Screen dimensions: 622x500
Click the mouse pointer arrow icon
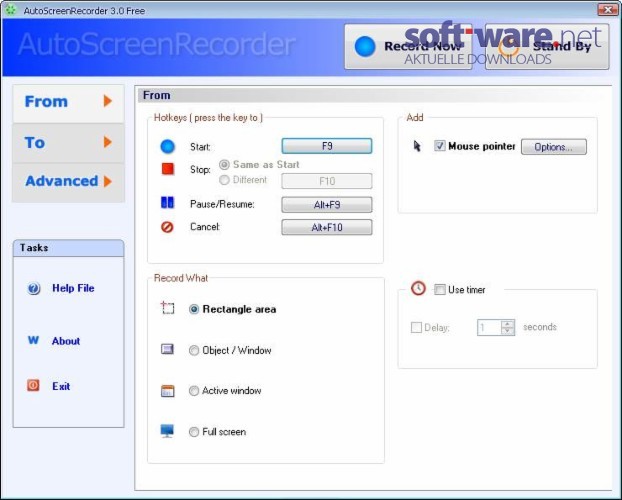coord(417,146)
